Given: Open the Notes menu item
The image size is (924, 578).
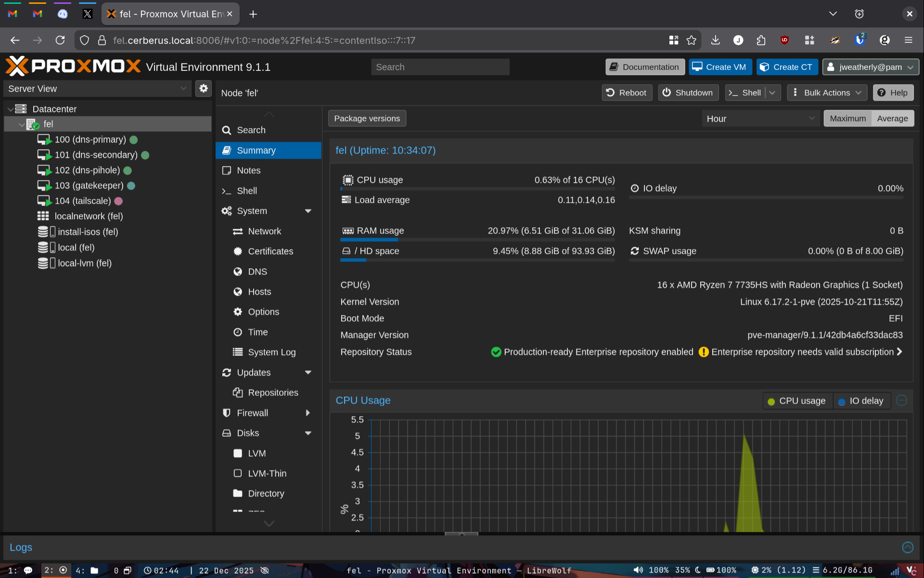Looking at the screenshot, I should click(x=248, y=171).
